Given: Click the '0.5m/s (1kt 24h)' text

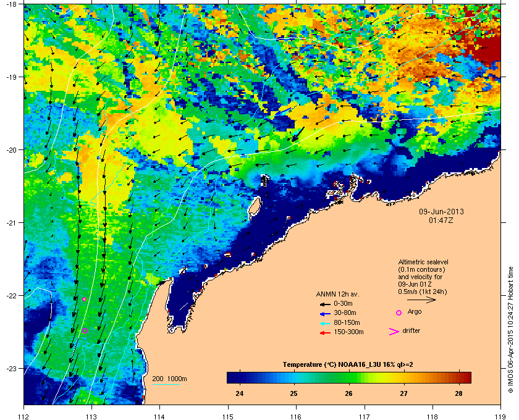Looking at the screenshot, I should click(x=423, y=292).
